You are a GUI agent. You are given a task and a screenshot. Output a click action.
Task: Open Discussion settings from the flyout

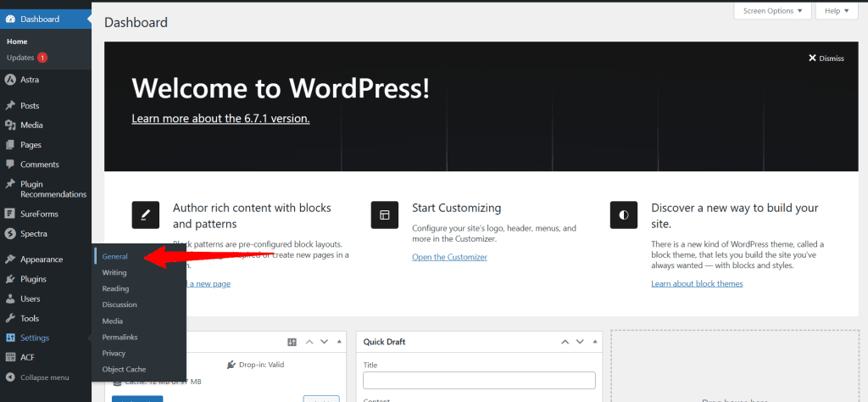119,304
